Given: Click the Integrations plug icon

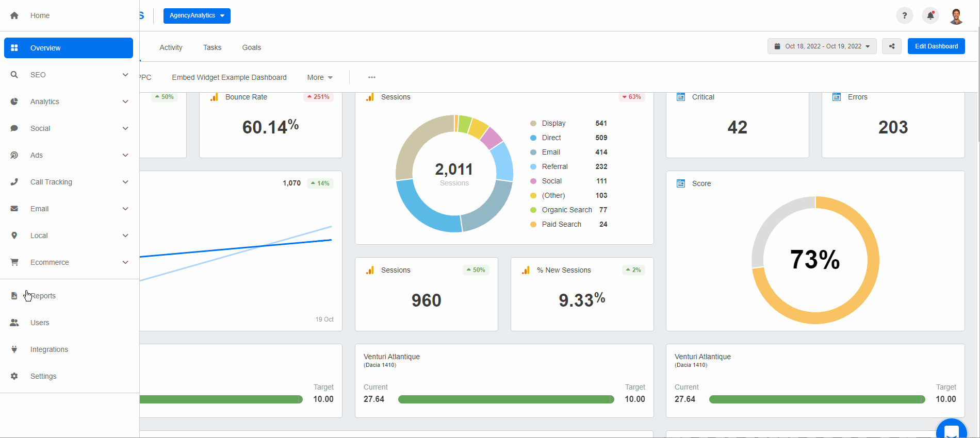Looking at the screenshot, I should pos(14,349).
